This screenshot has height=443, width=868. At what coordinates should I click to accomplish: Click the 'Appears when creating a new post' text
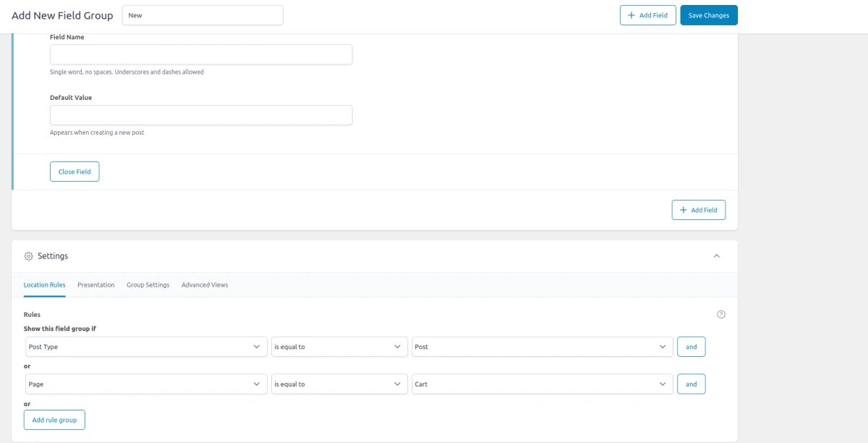pos(97,132)
